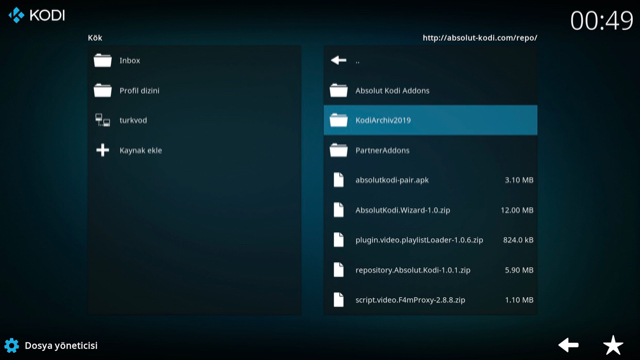Open the PartnerAddons folder icon
640x360 pixels.
(x=338, y=150)
